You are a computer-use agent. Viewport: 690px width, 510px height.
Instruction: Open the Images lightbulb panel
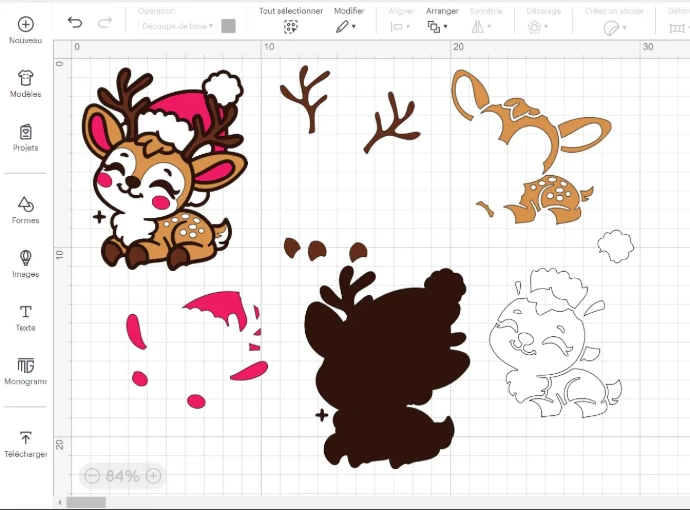[x=25, y=258]
